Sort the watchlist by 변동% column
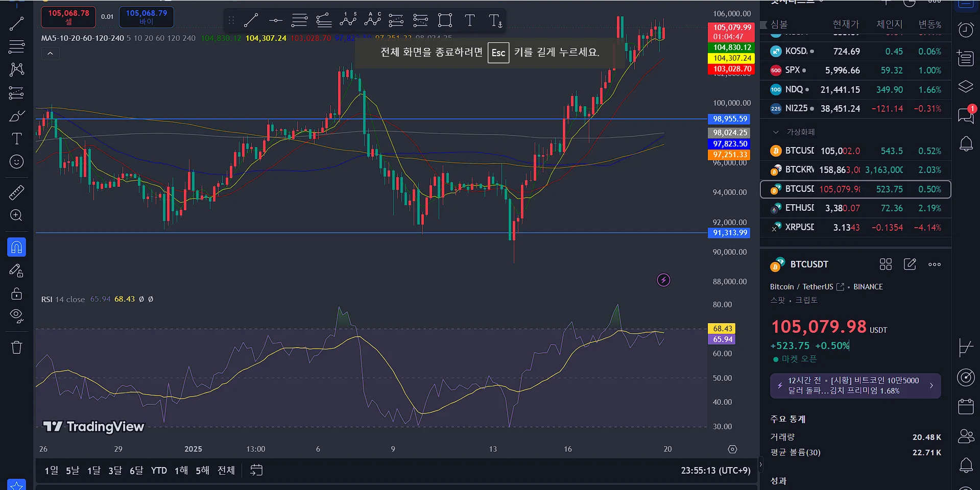The image size is (980, 490). [929, 24]
